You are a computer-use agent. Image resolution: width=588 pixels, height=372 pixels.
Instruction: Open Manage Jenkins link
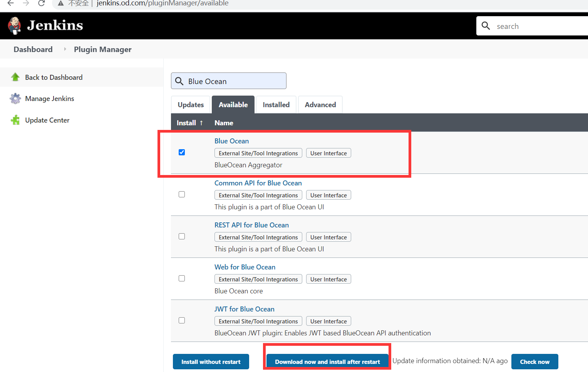50,99
